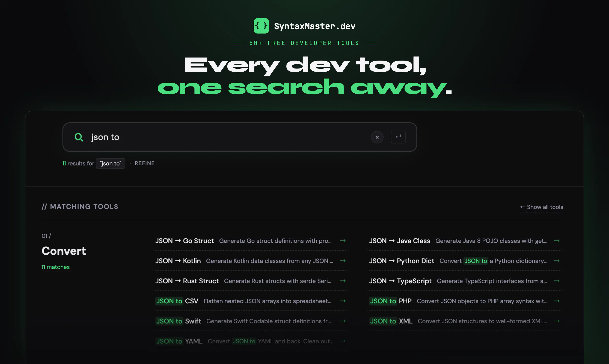Click the "Flatten nested JSON arrays" description
Viewport: 609px width, 364px height.
click(267, 301)
